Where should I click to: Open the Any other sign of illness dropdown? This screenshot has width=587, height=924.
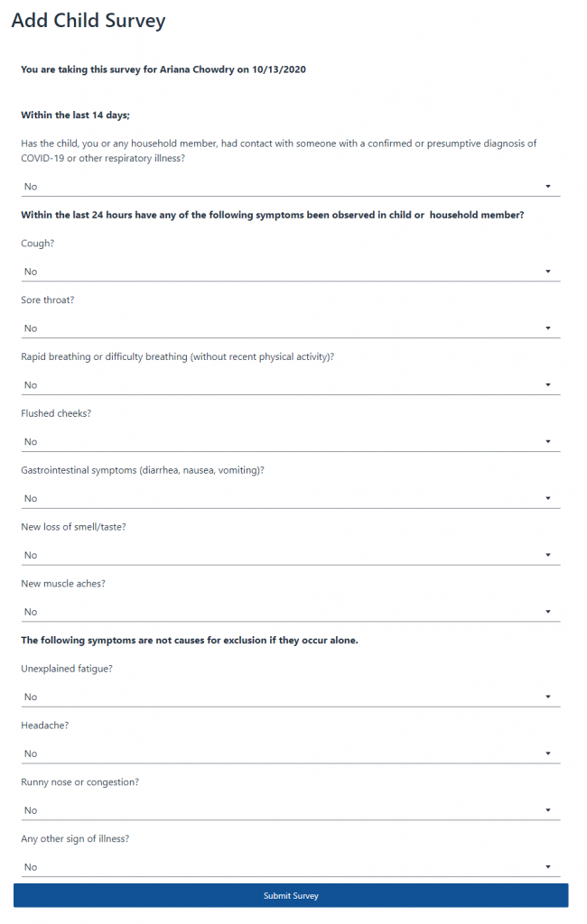(290, 867)
